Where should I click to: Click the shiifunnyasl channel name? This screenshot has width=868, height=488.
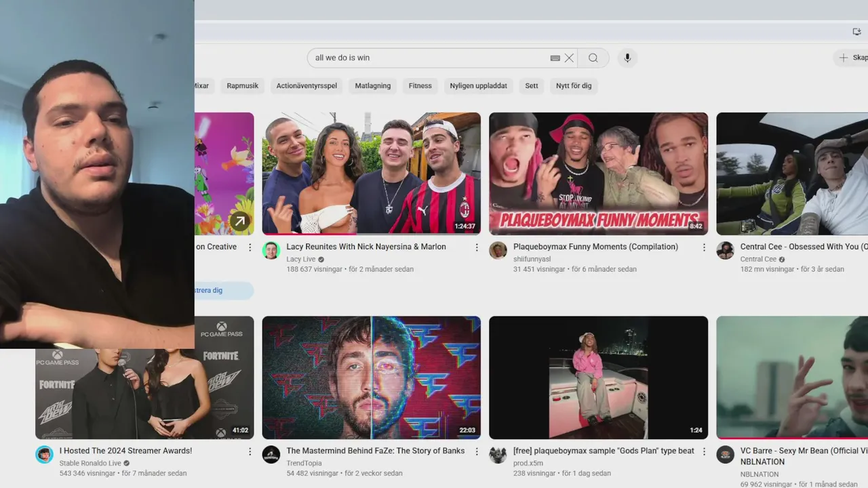coord(532,260)
